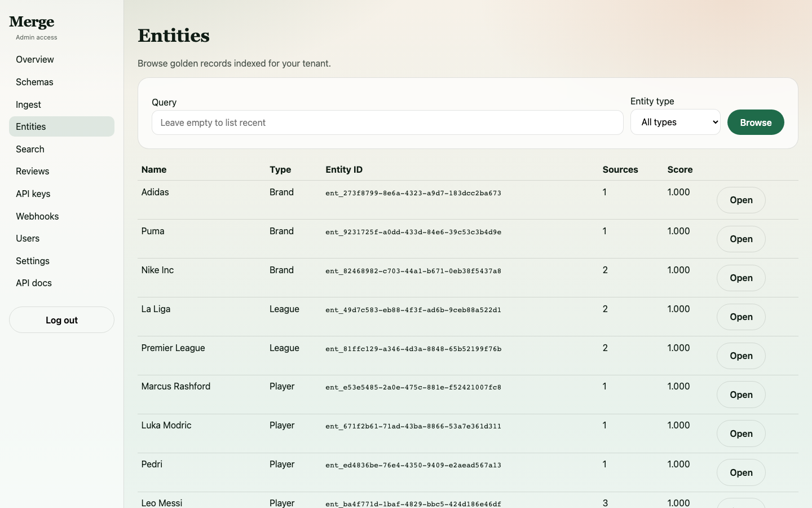Open API docs link
812x508 pixels.
[x=61, y=283]
